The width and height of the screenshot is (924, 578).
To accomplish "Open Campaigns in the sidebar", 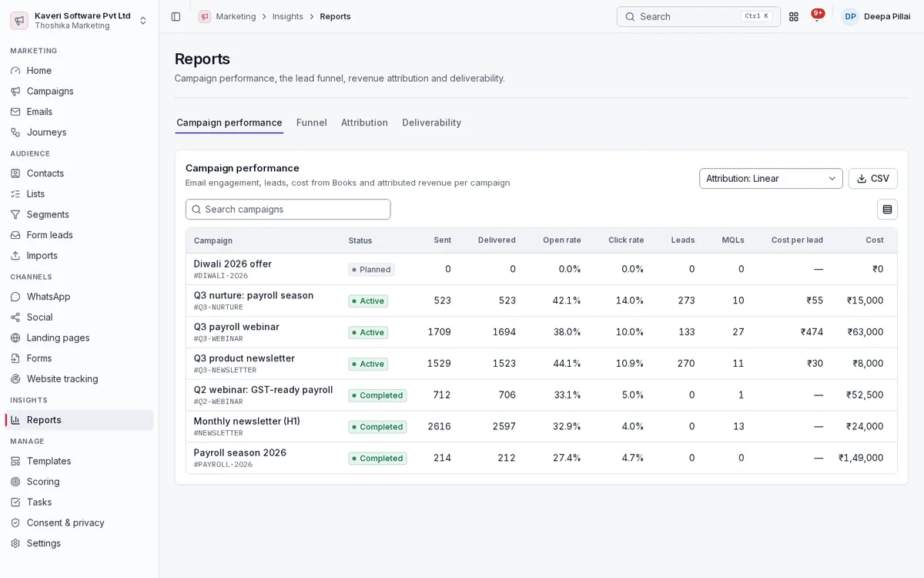I will [79, 91].
